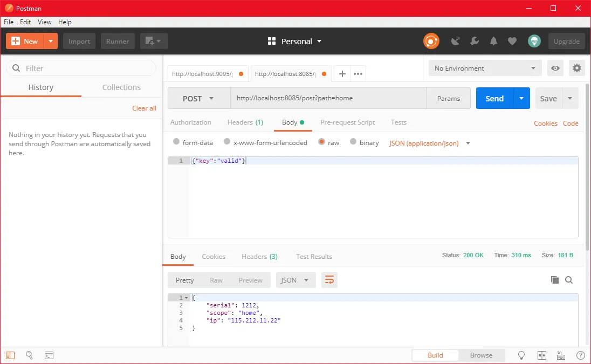Open help question mark icon
Image resolution: width=591 pixels, height=364 pixels.
coord(580,355)
